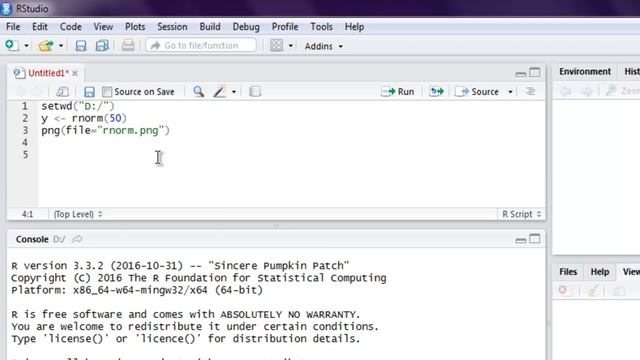Switch to the Files tab
The width and height of the screenshot is (640, 360).
568,272
